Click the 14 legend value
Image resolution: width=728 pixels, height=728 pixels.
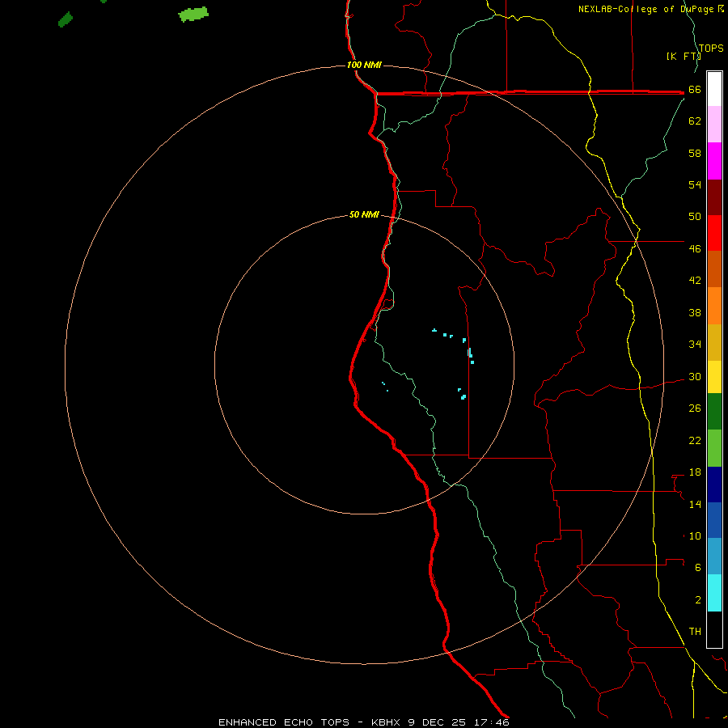point(695,504)
